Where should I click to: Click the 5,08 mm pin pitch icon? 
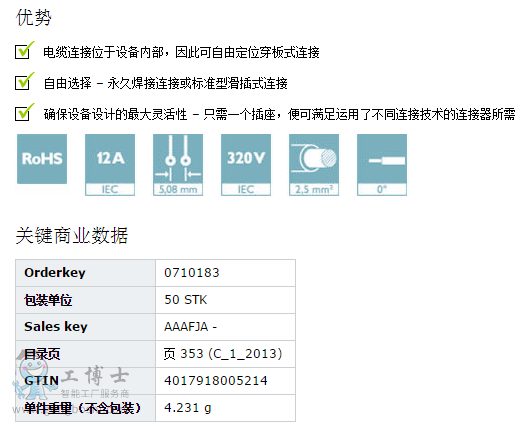pos(178,165)
